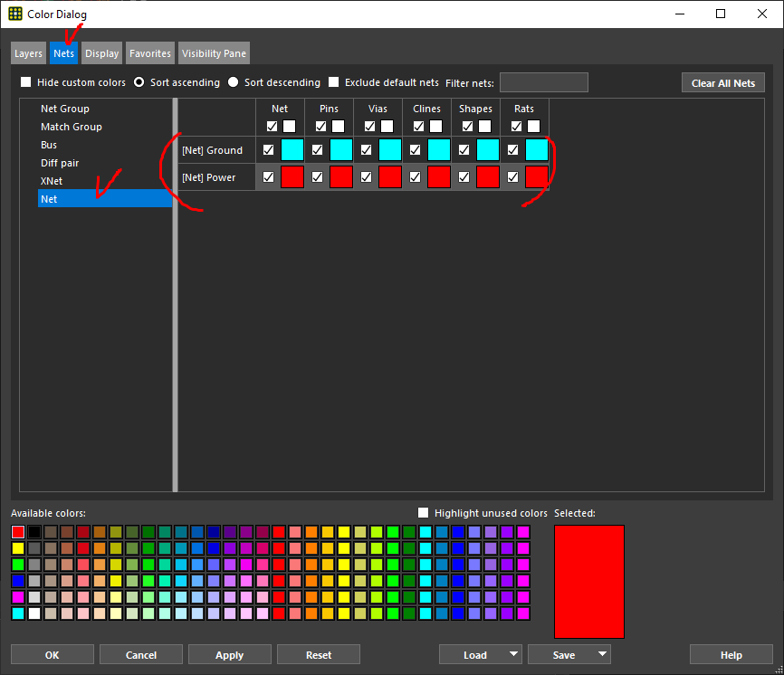
Task: Click Ground row Vias cyan swatch
Action: point(390,150)
